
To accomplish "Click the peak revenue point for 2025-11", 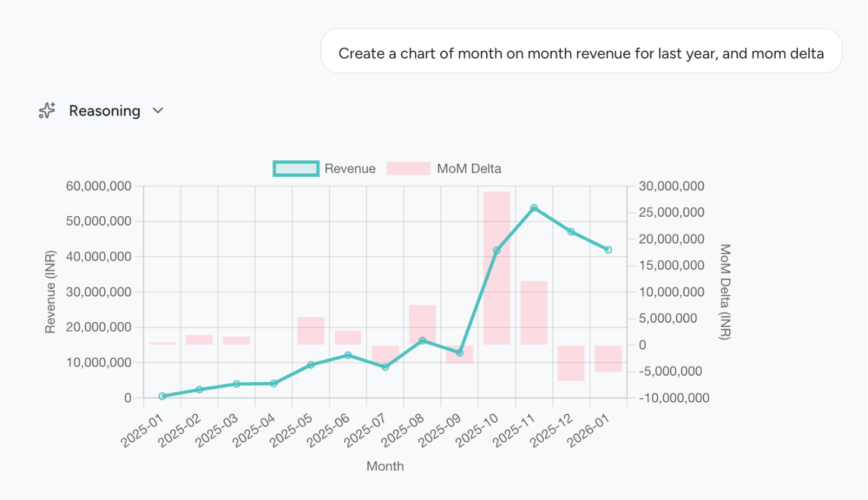I will pos(534,208).
